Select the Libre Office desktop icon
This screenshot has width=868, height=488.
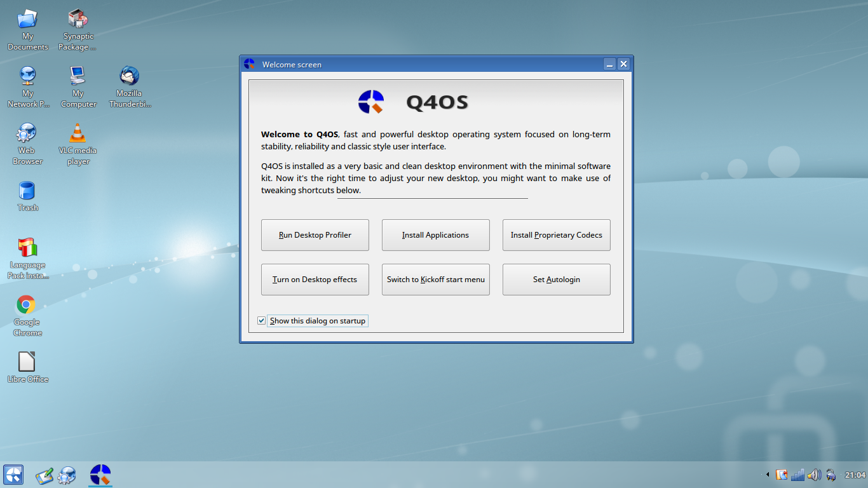(27, 368)
